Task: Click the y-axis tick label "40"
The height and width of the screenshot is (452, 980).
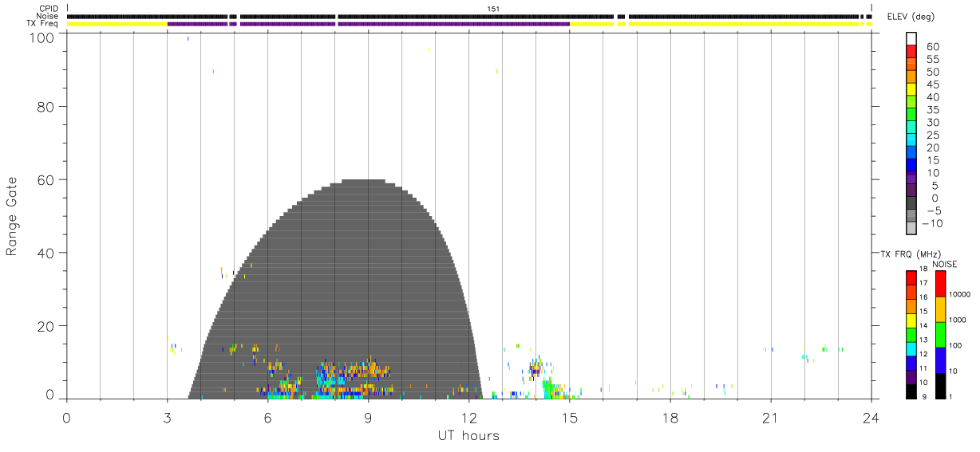Action: [x=47, y=253]
